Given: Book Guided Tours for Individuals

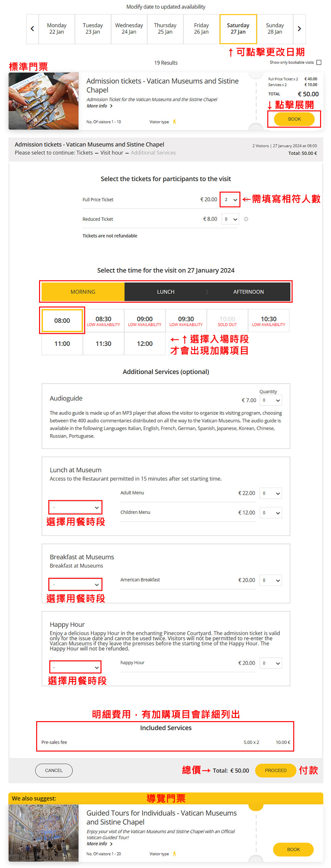Looking at the screenshot, I should pyautogui.click(x=293, y=849).
